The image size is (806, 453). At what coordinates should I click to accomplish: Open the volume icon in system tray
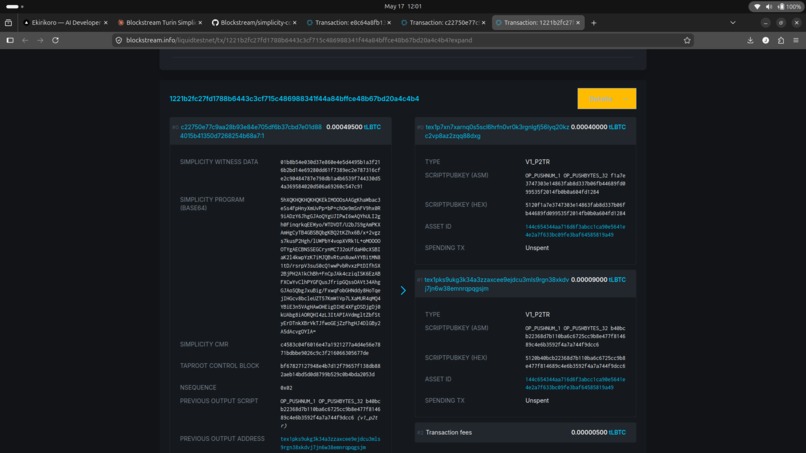[x=769, y=7]
